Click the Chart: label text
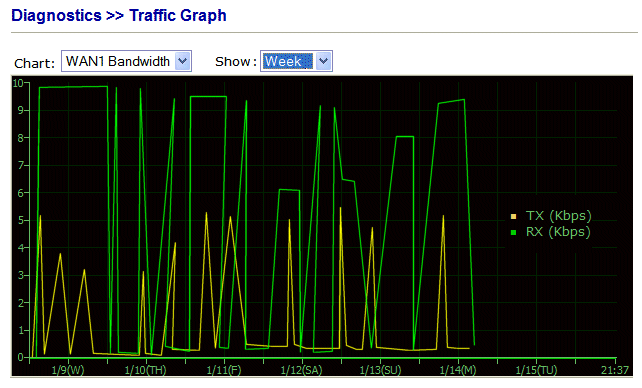This screenshot has height=388, width=642. tap(34, 63)
